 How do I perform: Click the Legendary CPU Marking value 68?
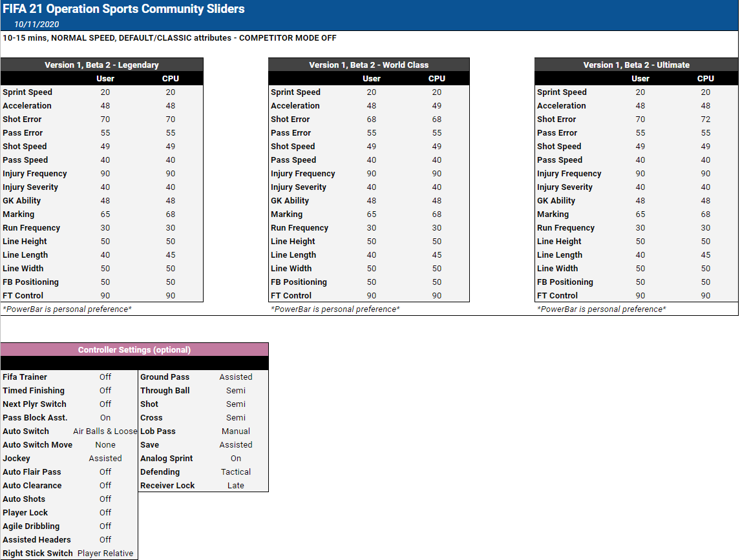(x=171, y=214)
